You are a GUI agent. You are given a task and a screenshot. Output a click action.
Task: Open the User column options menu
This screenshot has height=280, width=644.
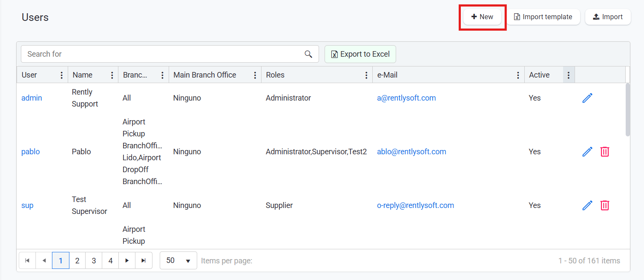coord(62,75)
